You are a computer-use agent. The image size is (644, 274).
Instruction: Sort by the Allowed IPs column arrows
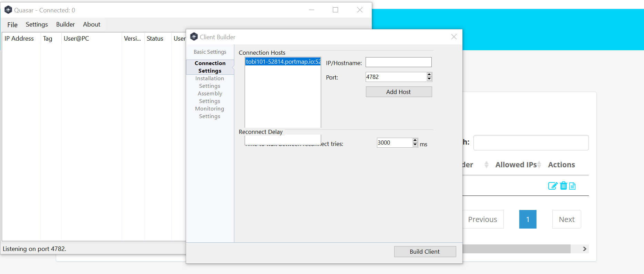pyautogui.click(x=539, y=165)
